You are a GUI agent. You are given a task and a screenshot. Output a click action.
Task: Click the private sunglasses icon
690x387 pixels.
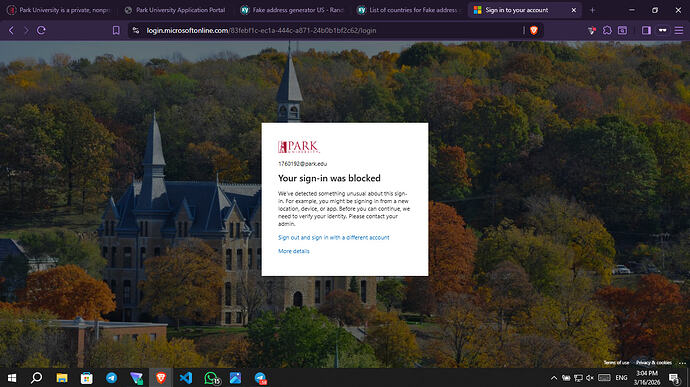pos(662,30)
